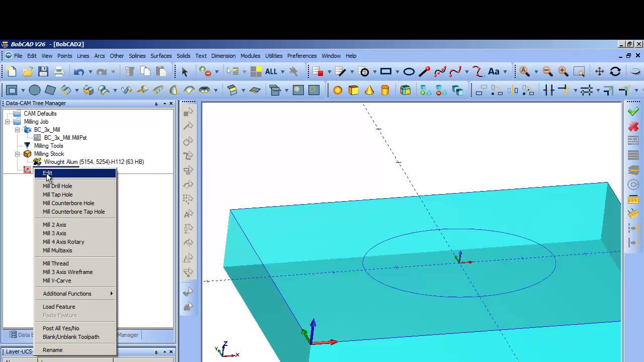Image resolution: width=644 pixels, height=362 pixels.
Task: Open the dropdown beside the zoom-all magnifier
Action: click(536, 72)
